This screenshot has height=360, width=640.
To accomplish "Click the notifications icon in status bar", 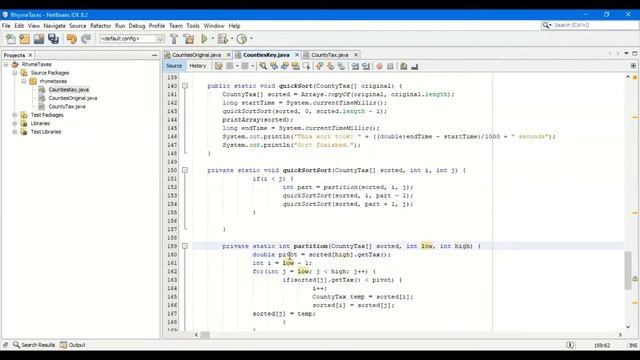I will [x=570, y=345].
